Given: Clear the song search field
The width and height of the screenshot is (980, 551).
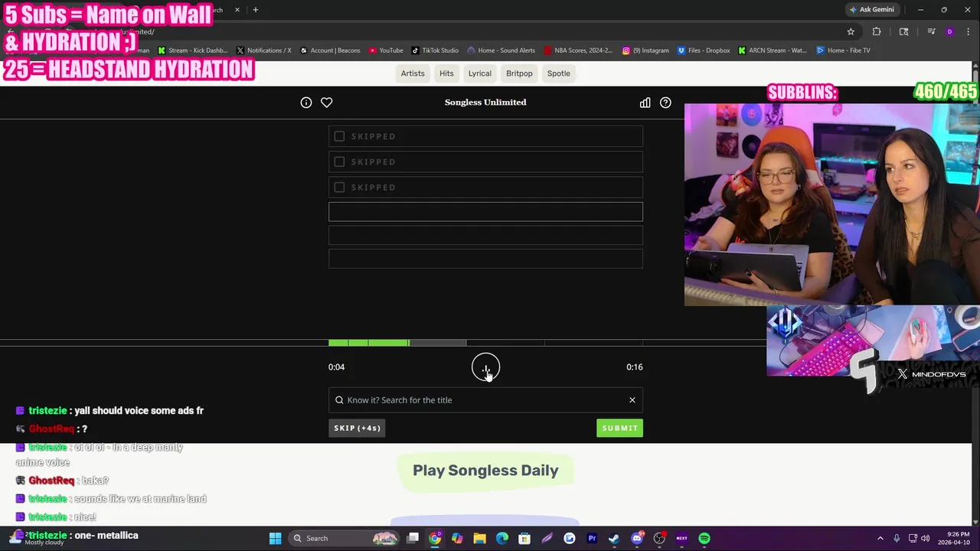Looking at the screenshot, I should (632, 400).
